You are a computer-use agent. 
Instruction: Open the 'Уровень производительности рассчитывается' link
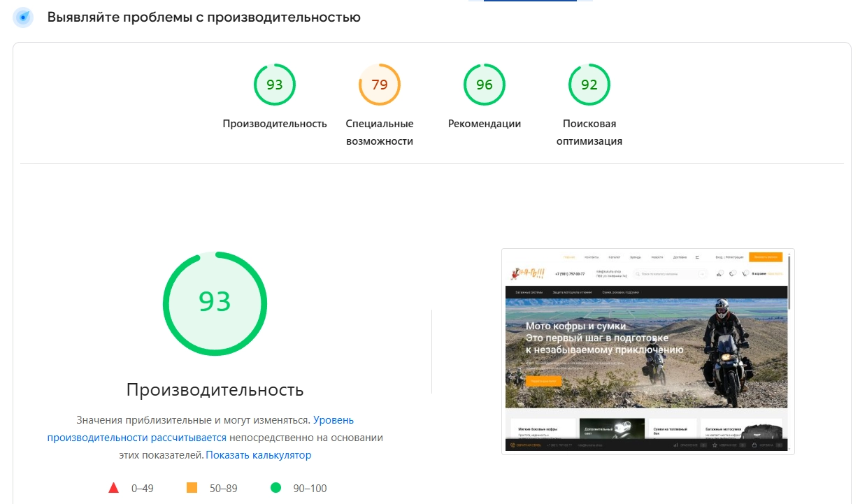coord(201,429)
